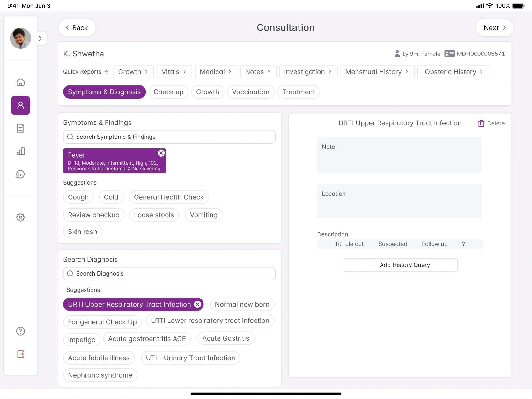
Task: Select the 'Suspected' description option
Action: [393, 244]
